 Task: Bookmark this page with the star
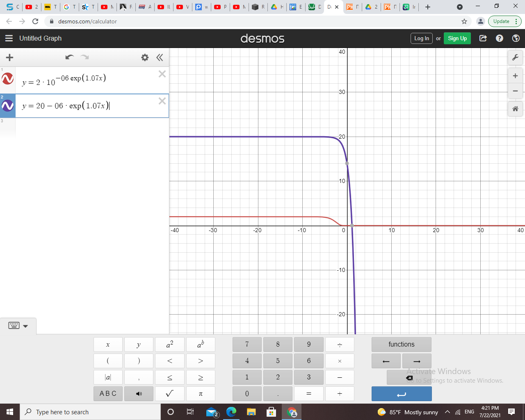[x=464, y=21]
